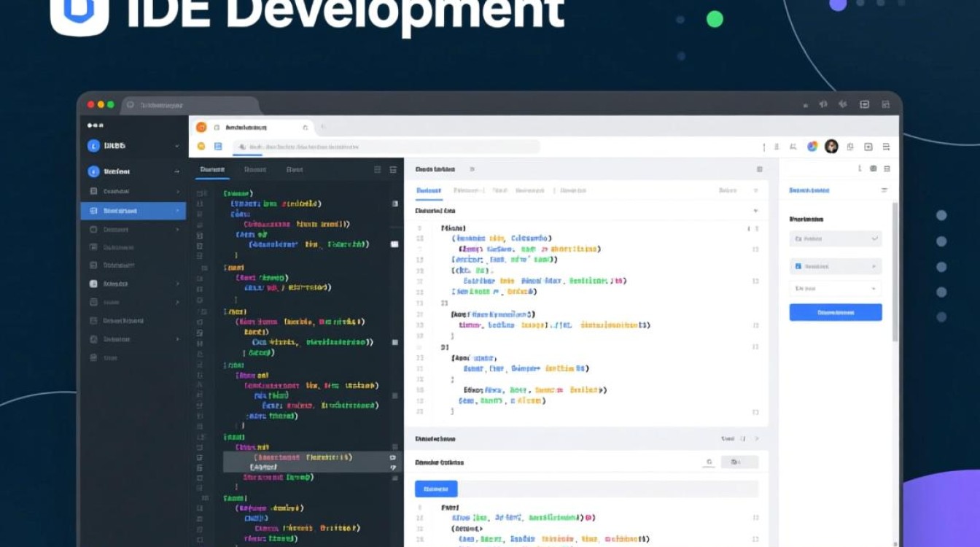Expand the chevron beside the topmost blue-circle sidebar entry
Viewport: 980px width, 547px height.
[176, 146]
